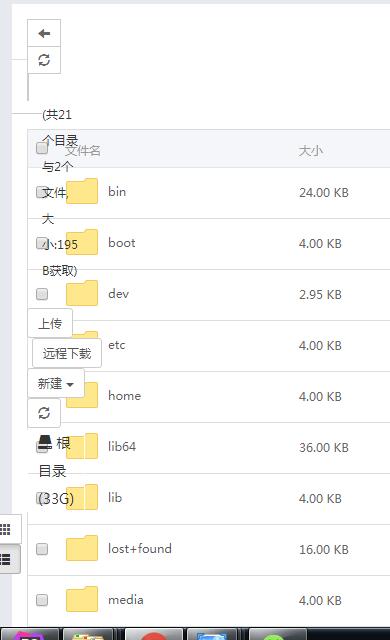Open the home folder name link
The height and width of the screenshot is (640, 390).
click(124, 396)
